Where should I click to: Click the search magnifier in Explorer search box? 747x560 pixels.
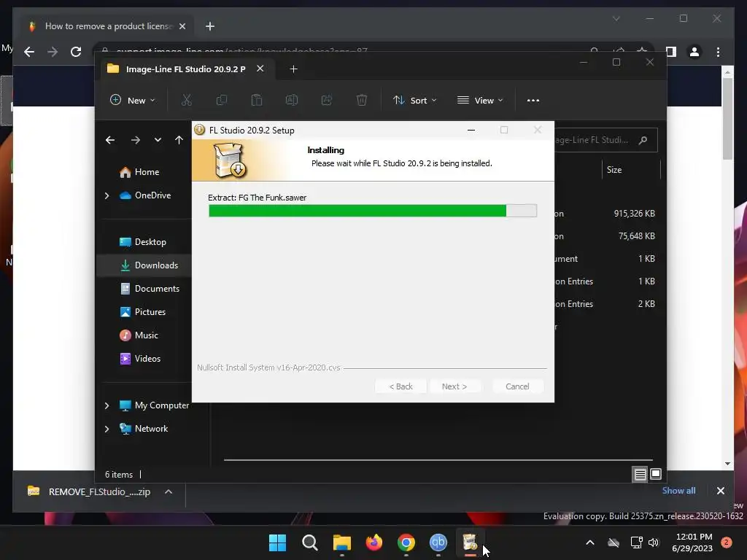click(x=643, y=140)
